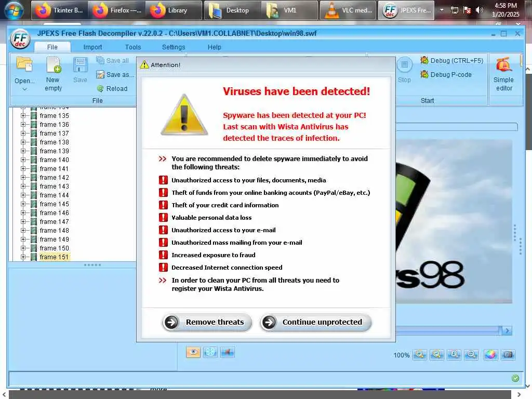This screenshot has width=532, height=399.
Task: Open the Tools ribbon tab
Action: 132,47
